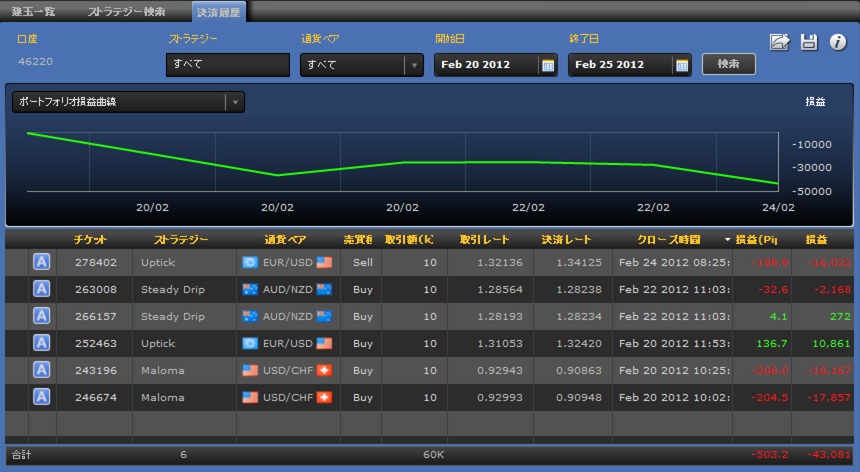Click the A icon for ticket 246674

coord(42,397)
